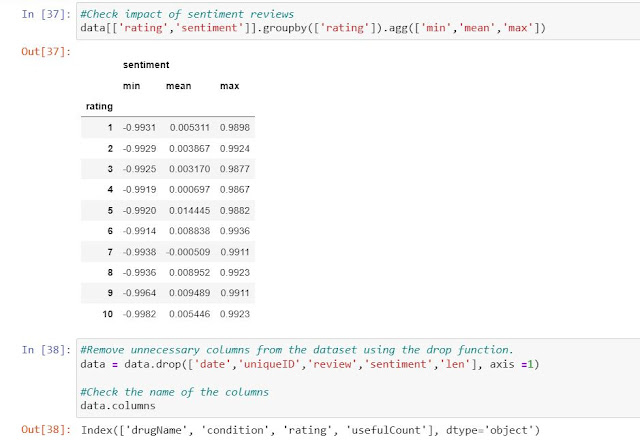Click min value -0.9929

(x=139, y=149)
